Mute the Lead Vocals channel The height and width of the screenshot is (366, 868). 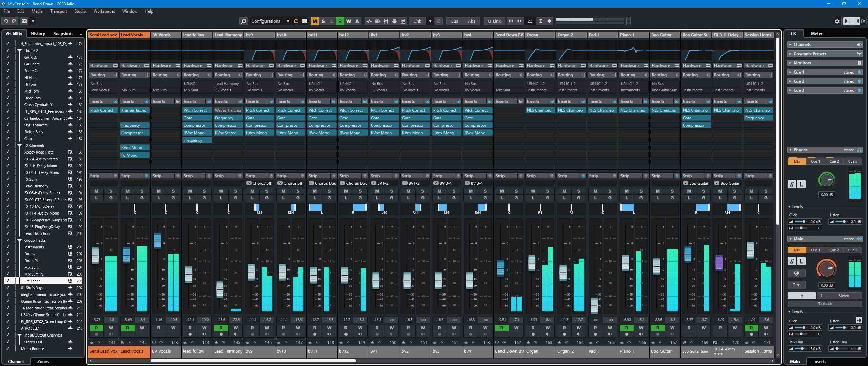click(x=127, y=191)
